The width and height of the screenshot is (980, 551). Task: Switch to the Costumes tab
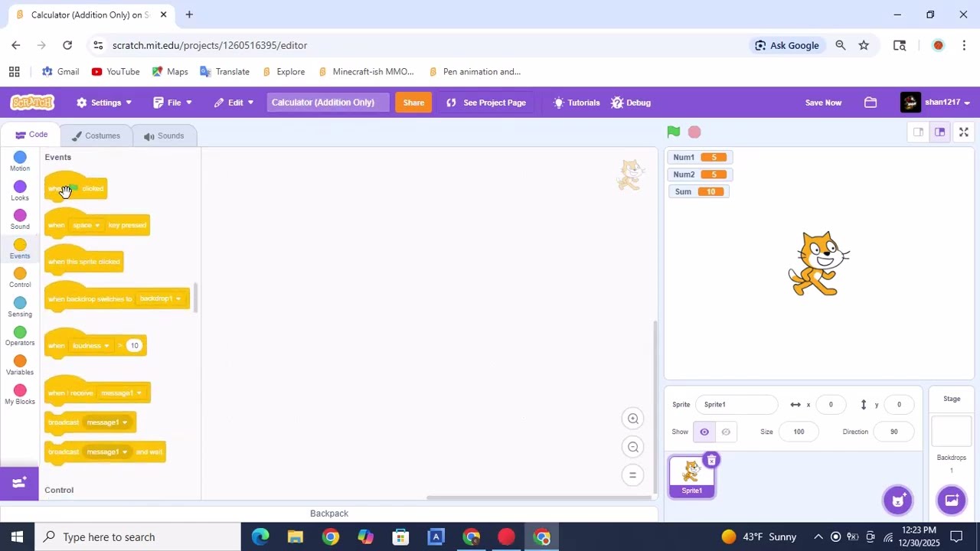96,135
